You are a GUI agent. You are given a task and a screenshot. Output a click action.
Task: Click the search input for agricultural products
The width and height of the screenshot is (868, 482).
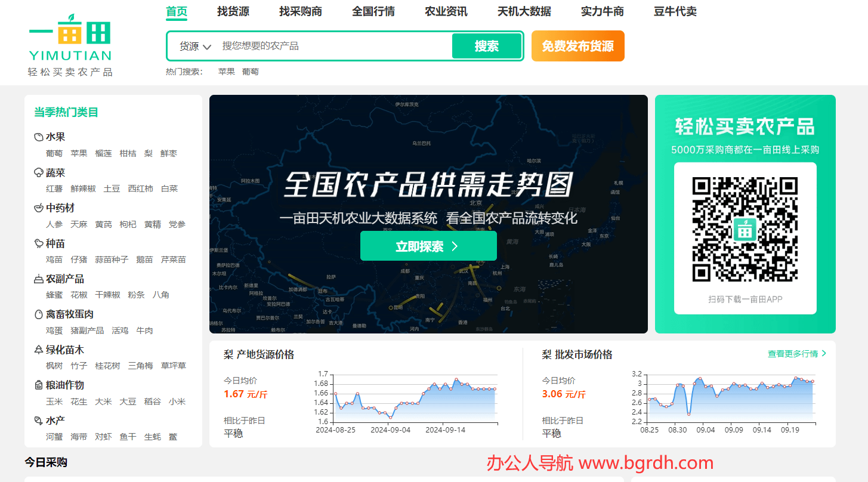point(334,47)
